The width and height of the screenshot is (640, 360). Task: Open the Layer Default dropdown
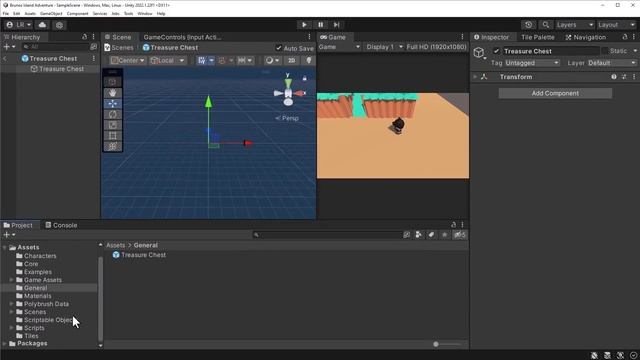[x=612, y=63]
